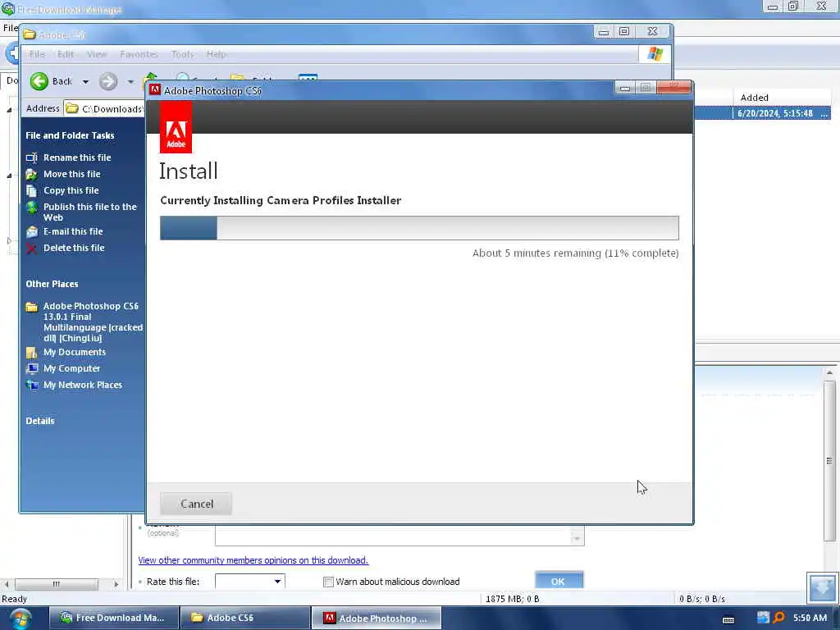Click the red Delete this file icon
Viewport: 840px width, 630px height.
click(32, 249)
